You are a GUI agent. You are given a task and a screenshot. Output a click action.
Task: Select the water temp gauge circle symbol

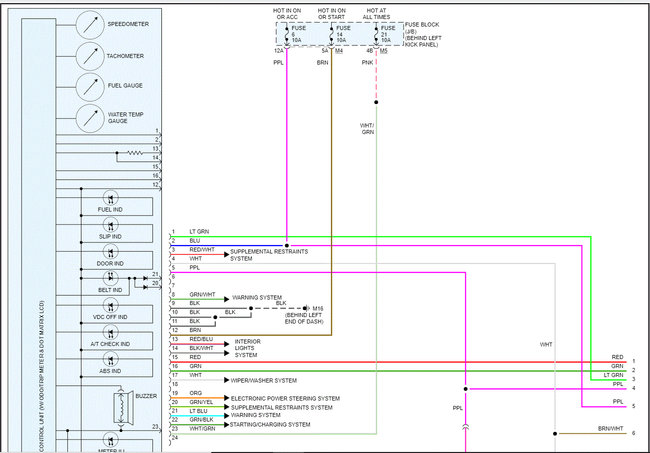[90, 119]
